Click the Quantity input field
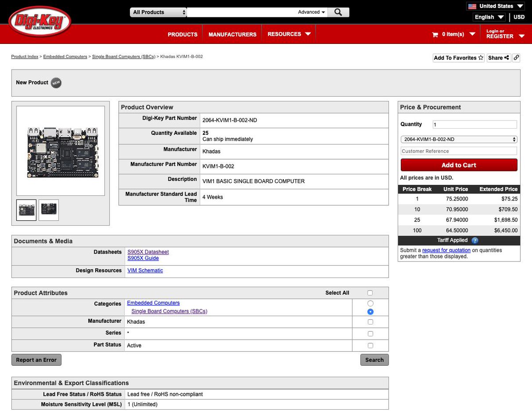This screenshot has width=532, height=411. pyautogui.click(x=474, y=125)
